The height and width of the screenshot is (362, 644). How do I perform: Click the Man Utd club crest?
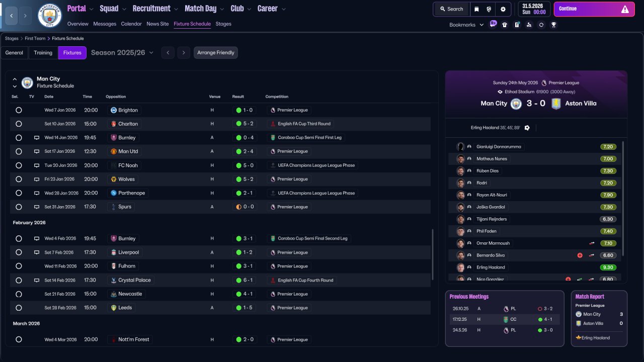(114, 151)
